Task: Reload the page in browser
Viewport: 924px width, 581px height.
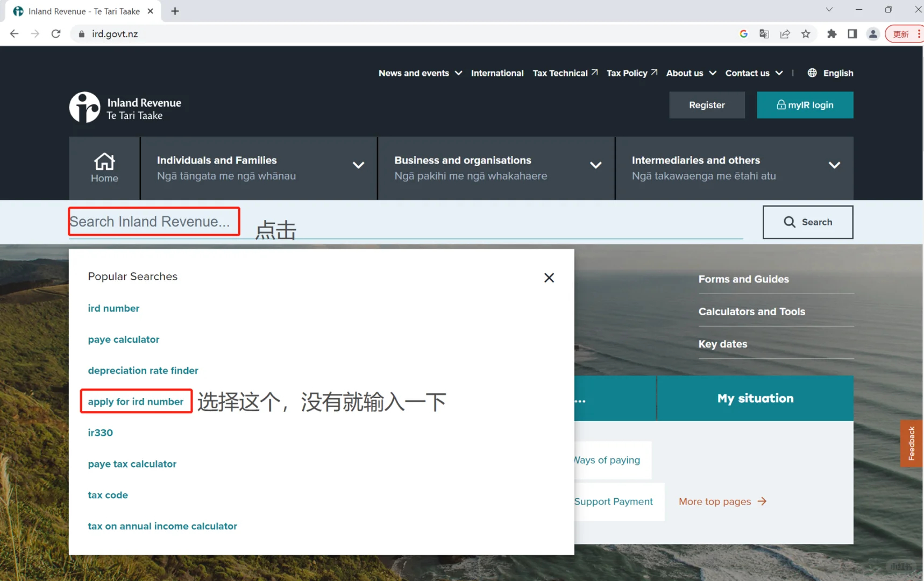Action: (x=56, y=34)
